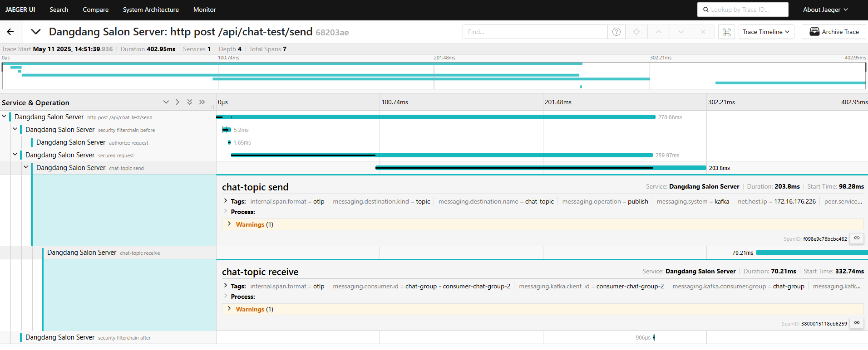868x350 pixels.
Task: Open the Trace Timeline view dropdown
Action: [766, 32]
